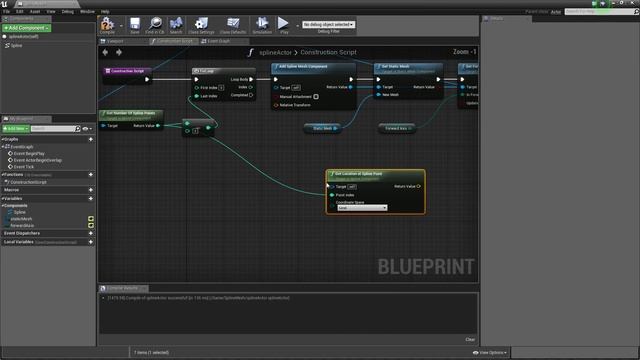640x360 pixels.
Task: Start Simulation from the toolbar
Action: [x=262, y=25]
